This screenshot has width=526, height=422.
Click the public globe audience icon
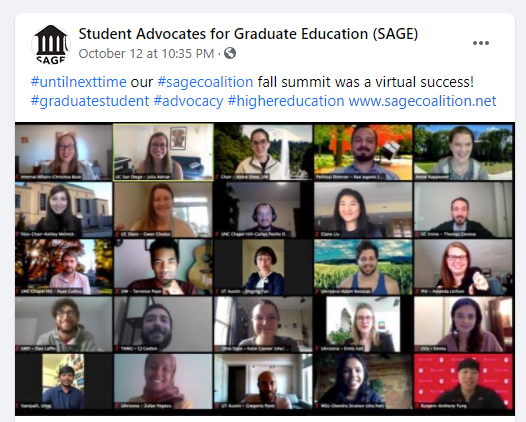(230, 53)
